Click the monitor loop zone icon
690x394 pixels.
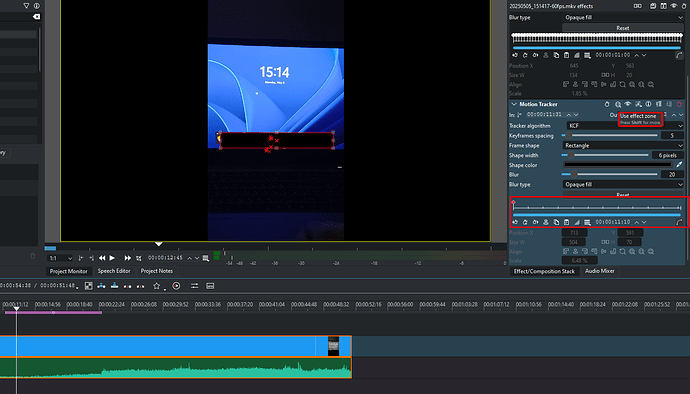139,258
